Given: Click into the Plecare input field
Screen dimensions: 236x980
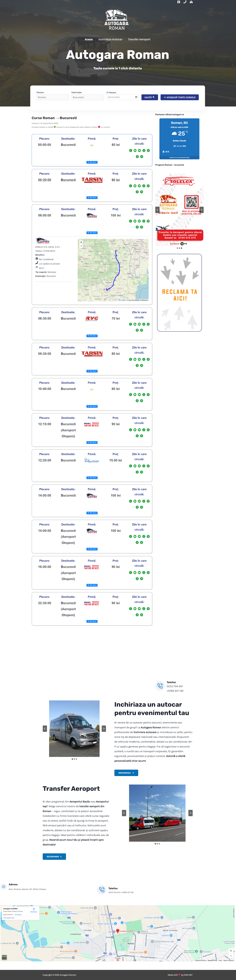Looking at the screenshot, I should [52, 97].
